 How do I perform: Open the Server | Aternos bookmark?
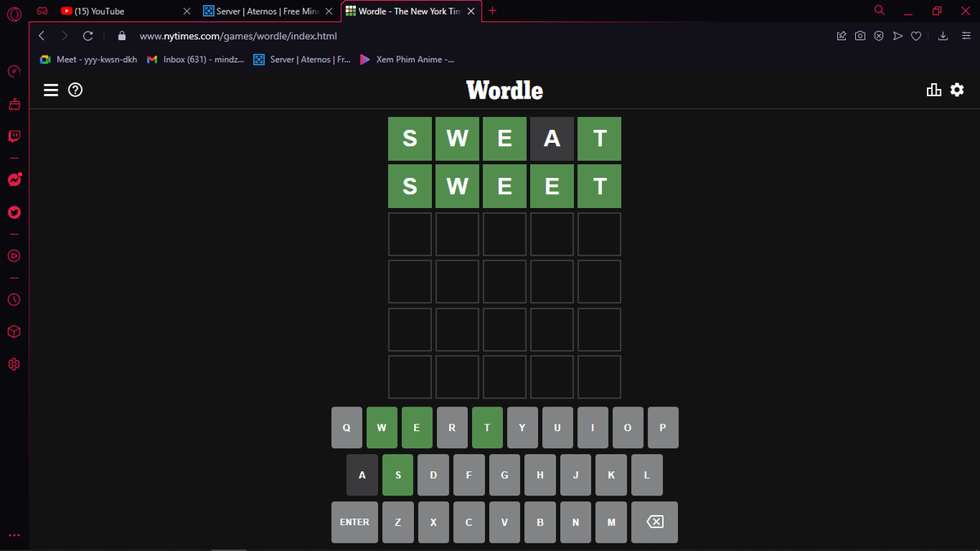click(302, 60)
